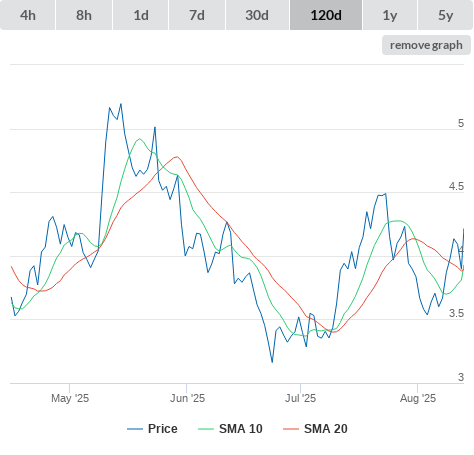Choose the 1d range tab

pyautogui.click(x=141, y=15)
